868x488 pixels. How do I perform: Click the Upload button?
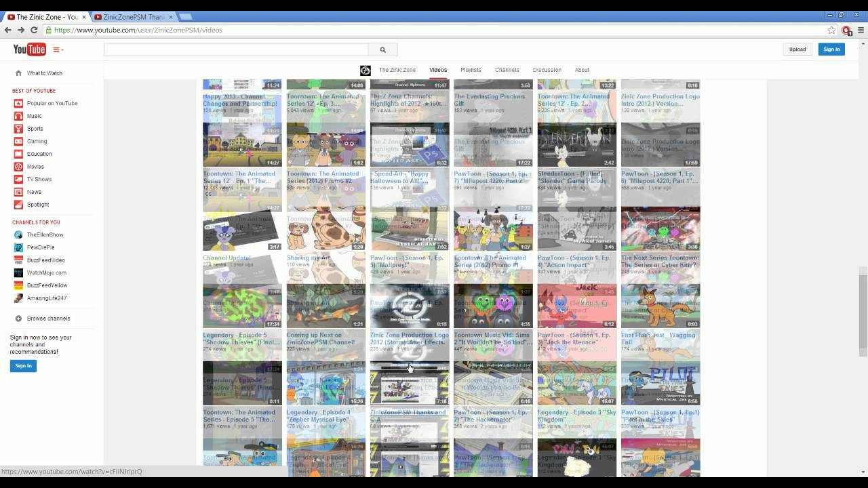click(797, 49)
